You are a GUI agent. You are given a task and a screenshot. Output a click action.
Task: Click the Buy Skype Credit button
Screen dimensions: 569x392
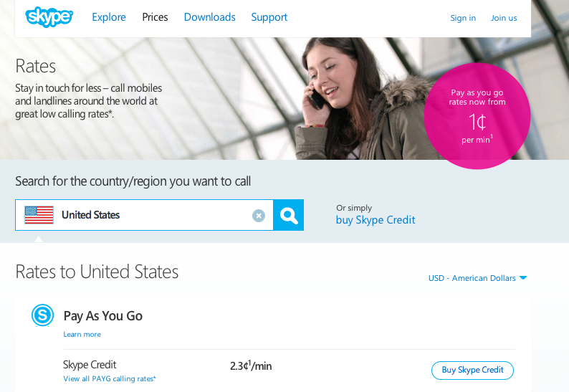point(472,371)
